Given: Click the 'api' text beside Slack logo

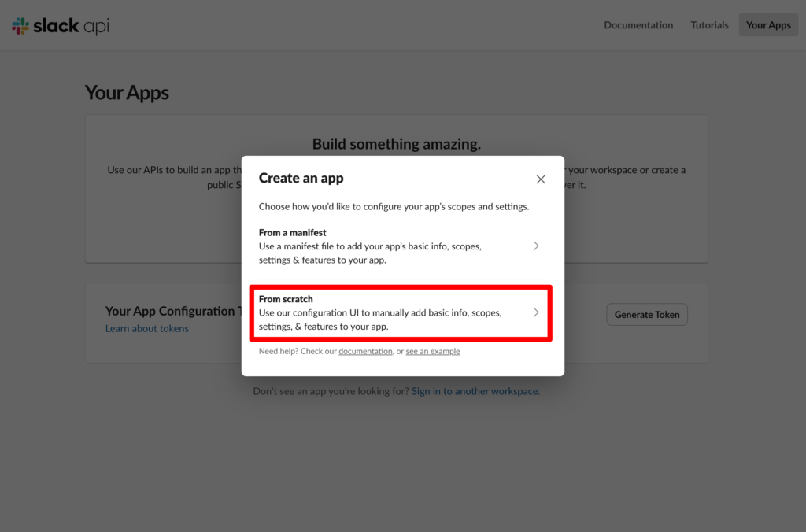Looking at the screenshot, I should [x=98, y=26].
